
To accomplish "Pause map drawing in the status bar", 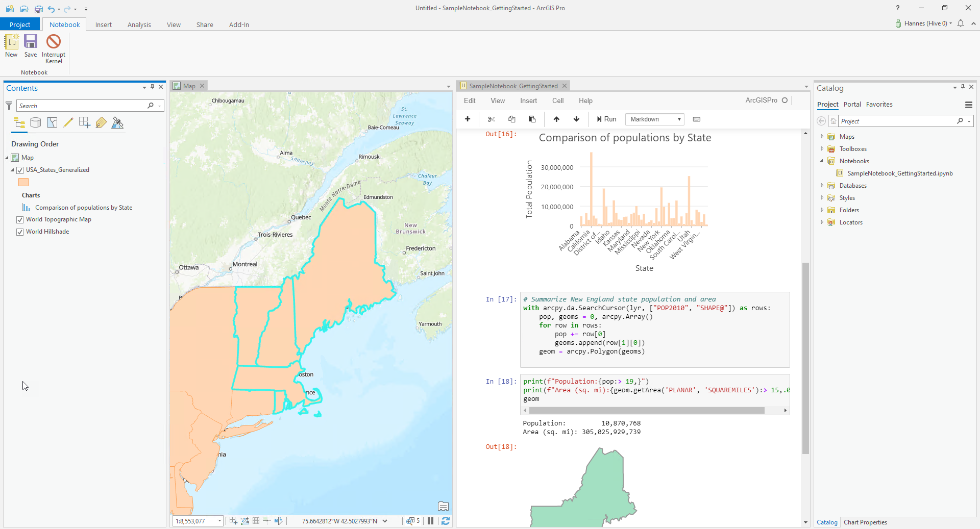I will point(430,521).
